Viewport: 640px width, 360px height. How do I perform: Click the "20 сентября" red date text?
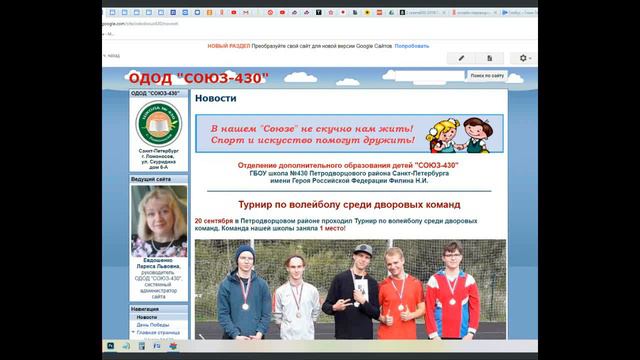point(214,221)
